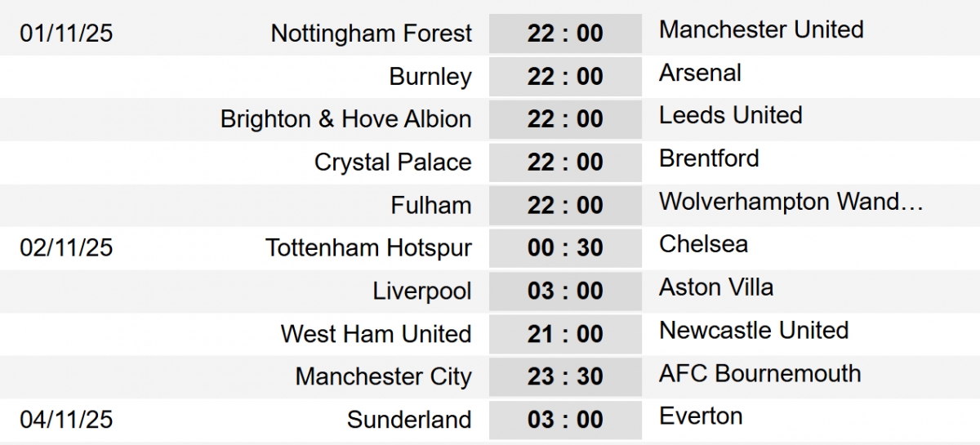
Task: Select the truncated Wolverhampton Wanderers name
Action: (x=791, y=202)
